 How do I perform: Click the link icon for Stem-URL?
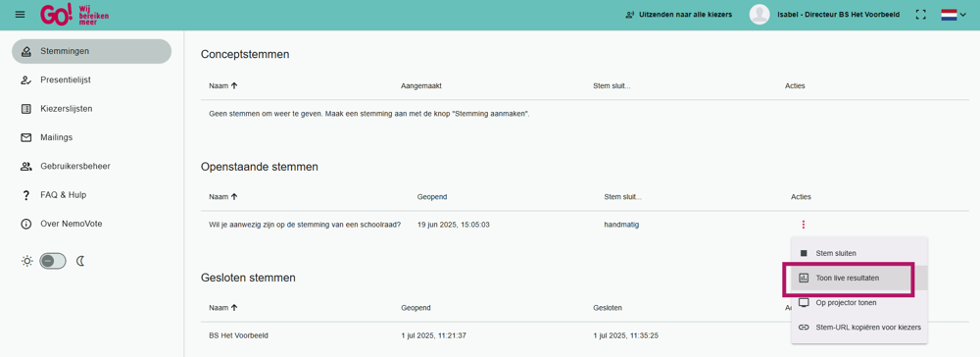[x=804, y=327]
